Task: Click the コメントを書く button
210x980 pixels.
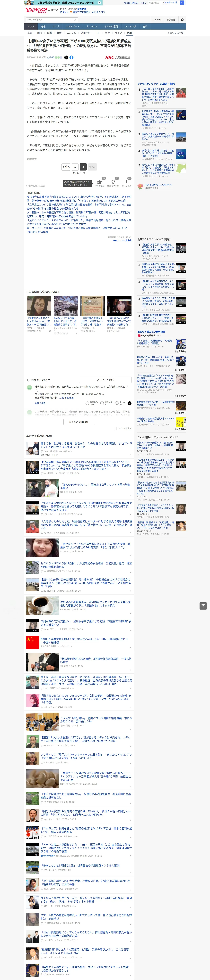Action: pyautogui.click(x=105, y=380)
